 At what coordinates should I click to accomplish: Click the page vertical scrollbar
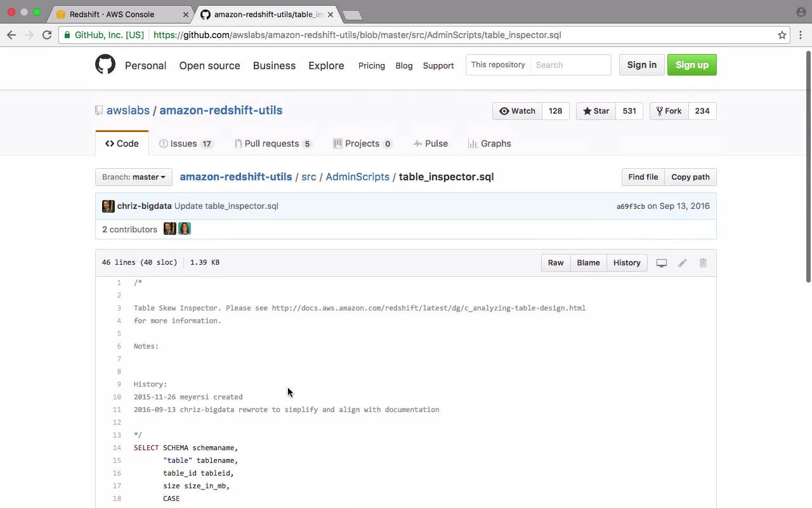pos(808,166)
